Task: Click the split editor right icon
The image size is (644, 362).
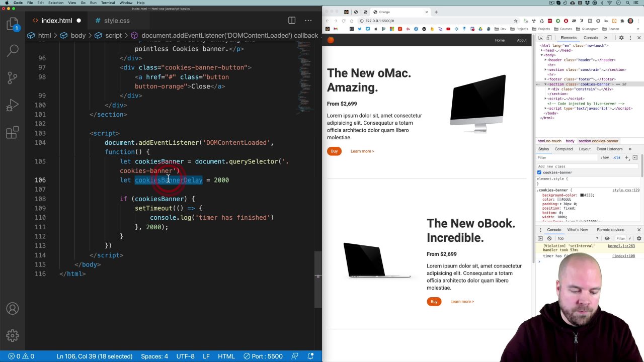Action: [292, 21]
